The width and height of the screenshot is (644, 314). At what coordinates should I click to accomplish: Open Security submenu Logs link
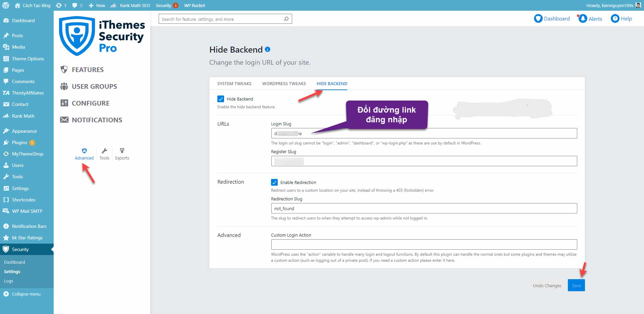tap(8, 281)
